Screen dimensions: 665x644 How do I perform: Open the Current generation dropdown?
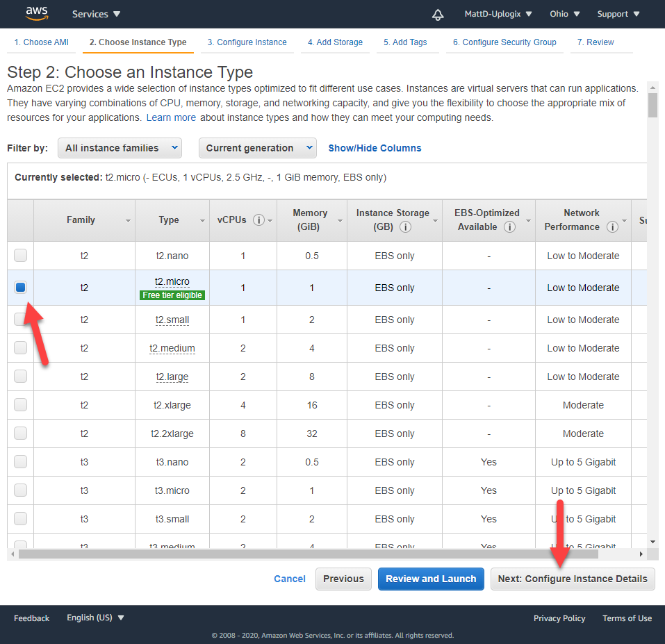(x=257, y=148)
